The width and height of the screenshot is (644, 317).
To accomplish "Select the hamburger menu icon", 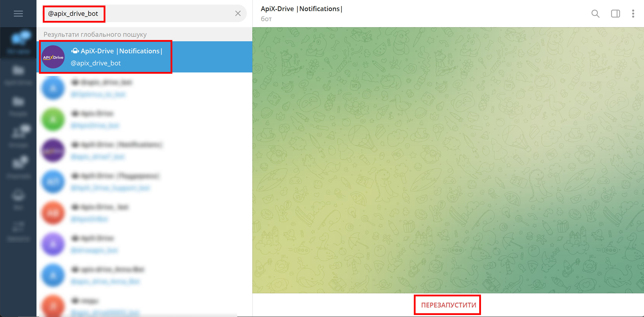I will pyautogui.click(x=18, y=13).
